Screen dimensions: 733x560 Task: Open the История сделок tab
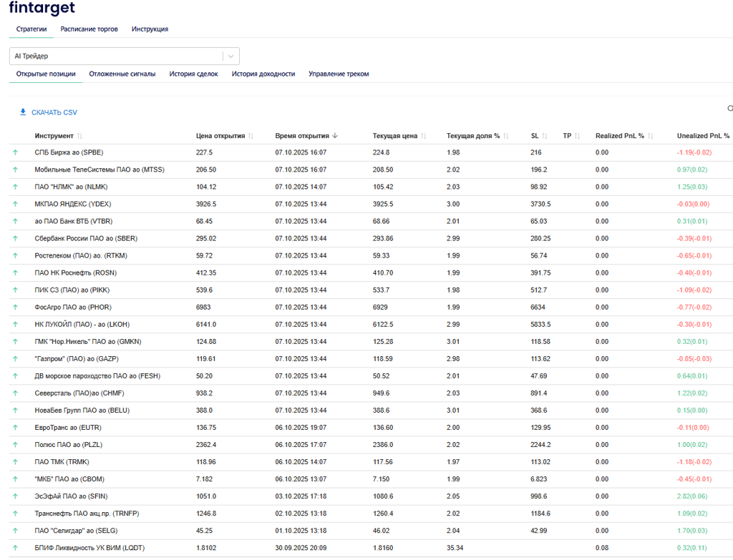193,74
